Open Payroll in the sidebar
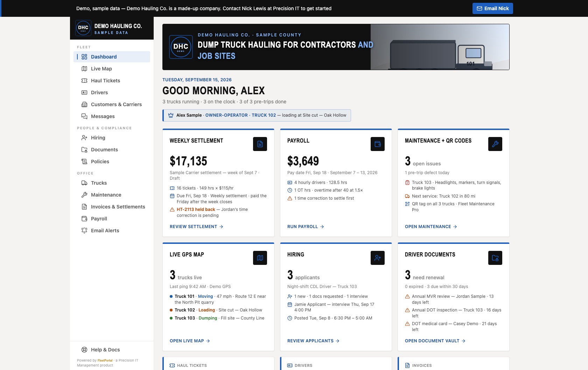The height and width of the screenshot is (370, 588). tap(112, 219)
